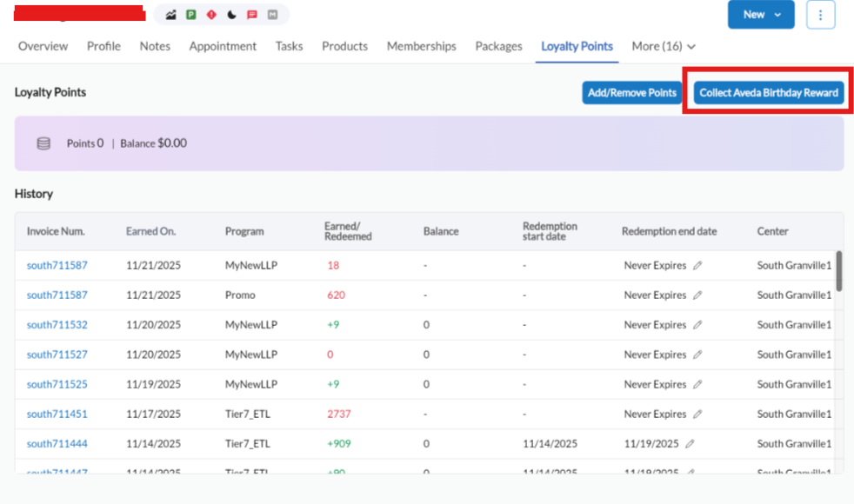Open invoice link south711451
Screen dimensions: 854x504
point(57,414)
